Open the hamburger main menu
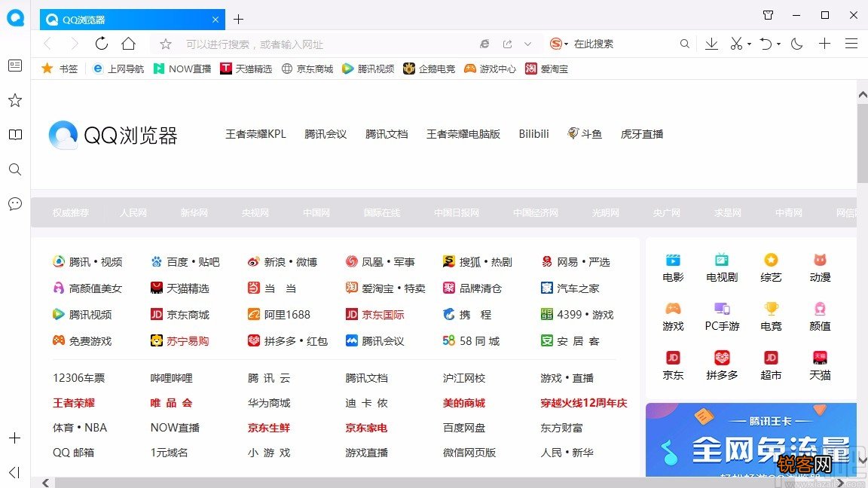Viewport: 868px width, 488px height. [x=851, y=44]
